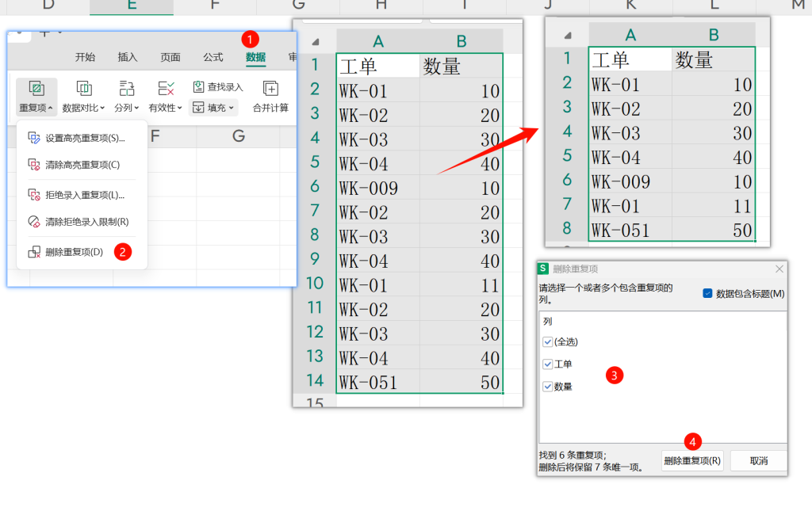Click cell WK-009 in middle sheet
Screen dimensions: 812x511
(378, 188)
